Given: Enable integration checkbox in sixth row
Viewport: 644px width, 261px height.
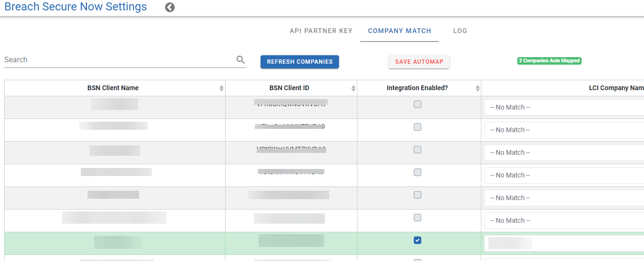Looking at the screenshot, I should pyautogui.click(x=418, y=218).
